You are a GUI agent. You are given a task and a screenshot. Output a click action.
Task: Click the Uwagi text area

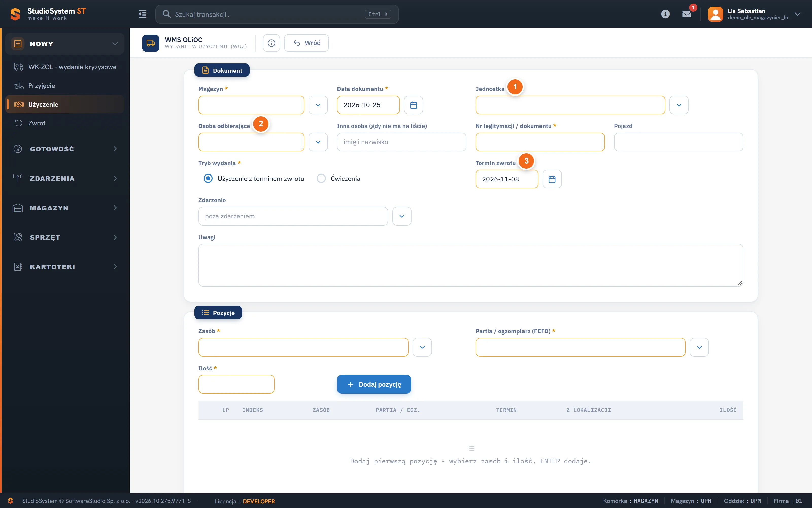[471, 265]
